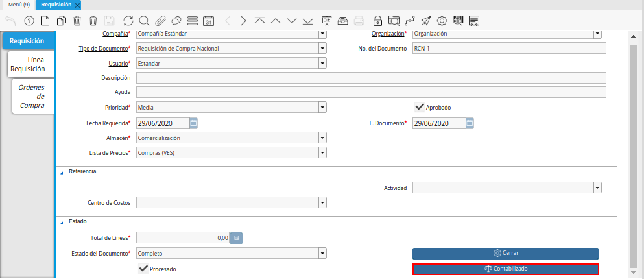Switch to the Línea Requisición tab

pos(28,64)
